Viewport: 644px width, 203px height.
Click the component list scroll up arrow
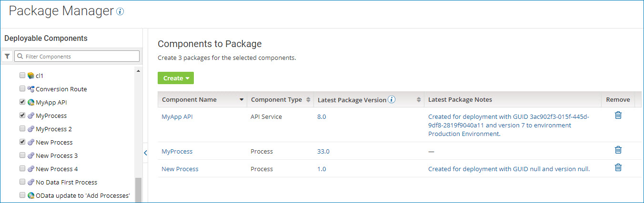point(139,71)
